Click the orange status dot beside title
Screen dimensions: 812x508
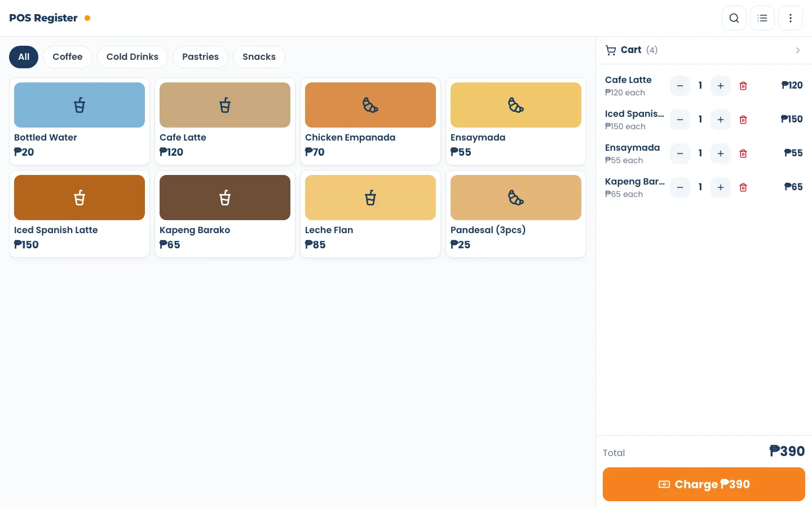[x=87, y=18]
